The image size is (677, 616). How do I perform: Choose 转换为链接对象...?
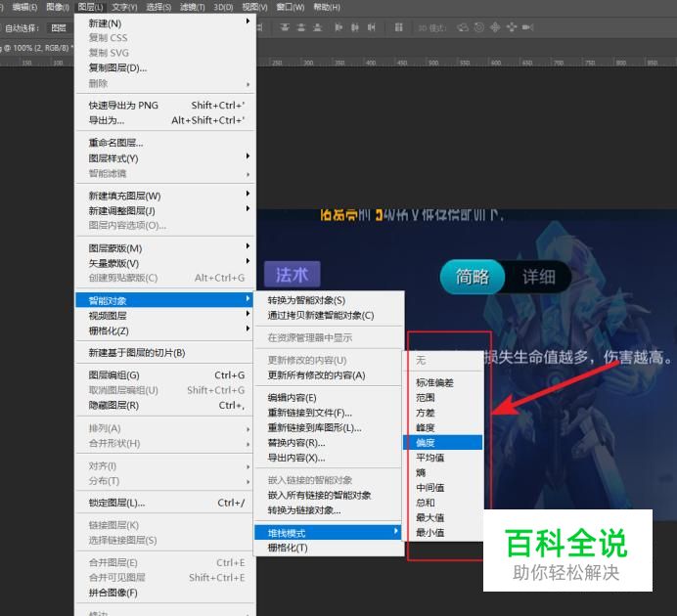click(x=329, y=510)
